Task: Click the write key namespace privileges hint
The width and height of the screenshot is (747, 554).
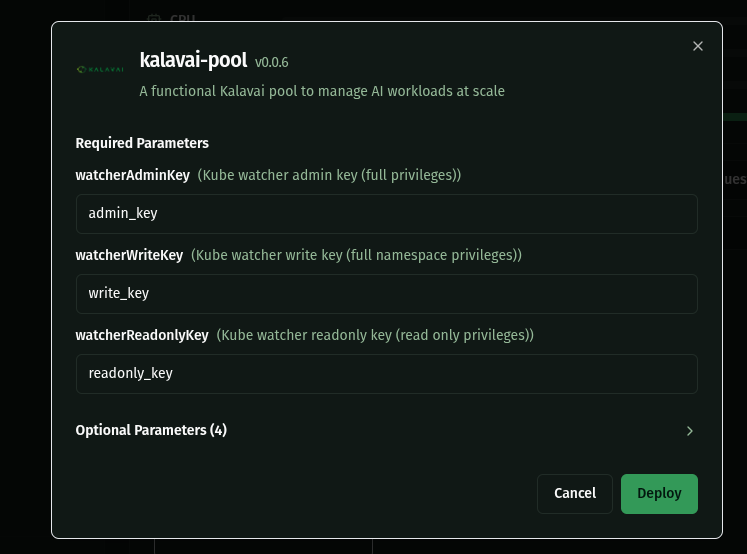Action: tap(356, 255)
